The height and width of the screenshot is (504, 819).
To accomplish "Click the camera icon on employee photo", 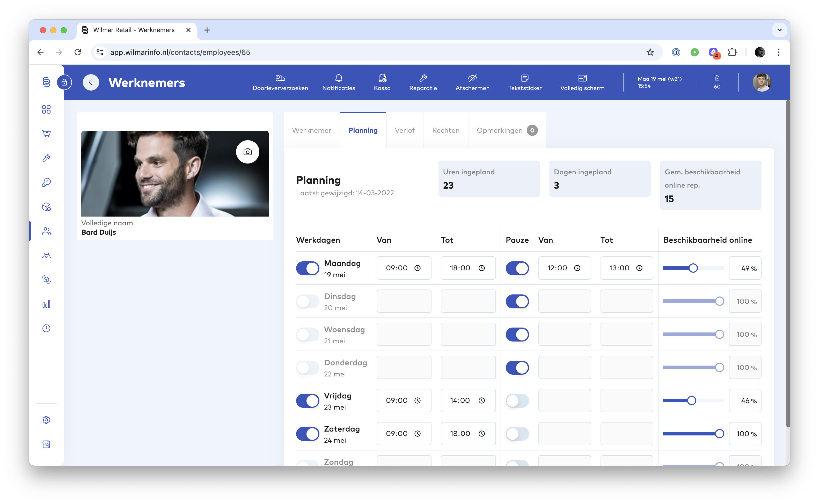I will (x=247, y=152).
